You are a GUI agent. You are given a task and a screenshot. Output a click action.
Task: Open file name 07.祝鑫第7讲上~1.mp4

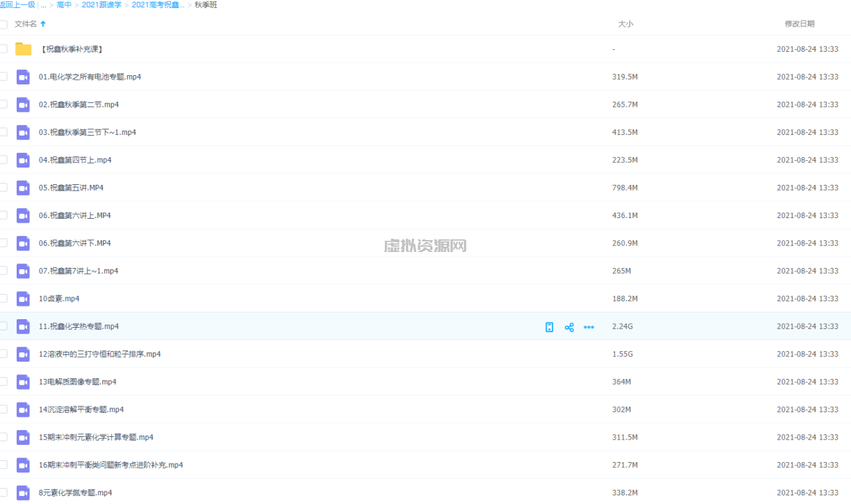point(78,271)
